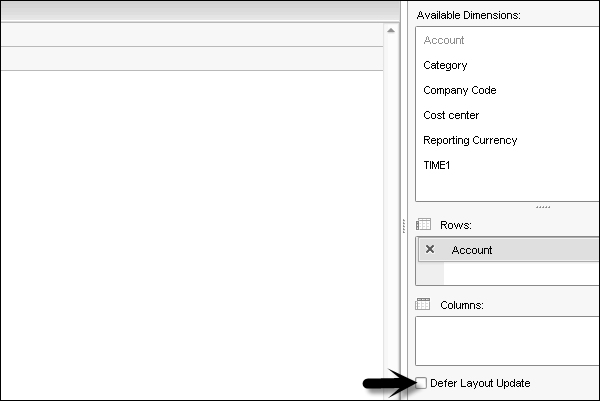This screenshot has width=600, height=401.
Task: Click greyed-out Account in Available Dimensions
Action: tap(443, 40)
